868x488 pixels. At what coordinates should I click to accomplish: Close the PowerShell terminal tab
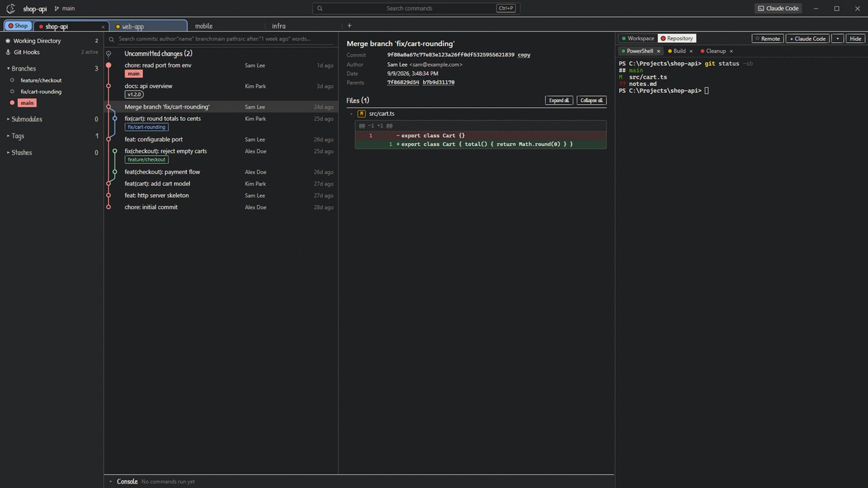click(659, 51)
